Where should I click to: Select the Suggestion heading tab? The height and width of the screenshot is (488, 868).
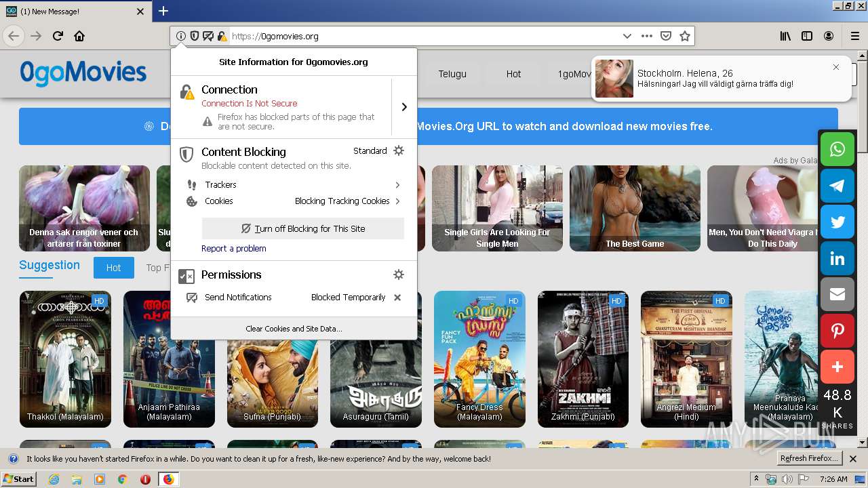[50, 265]
